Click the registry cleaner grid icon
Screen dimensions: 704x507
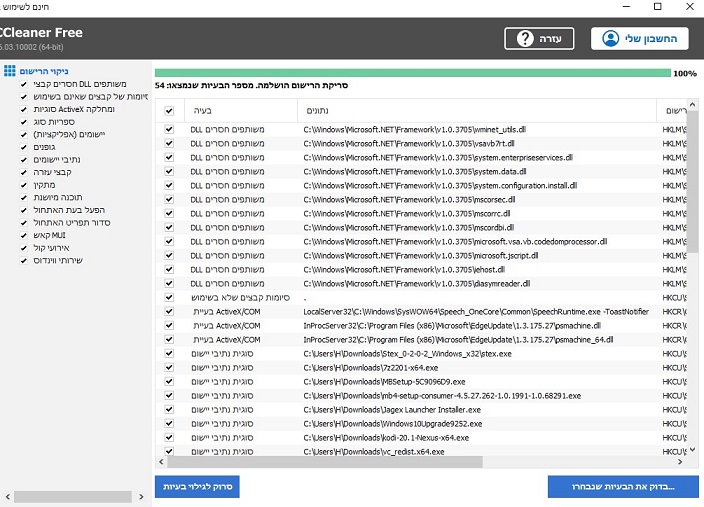point(9,71)
